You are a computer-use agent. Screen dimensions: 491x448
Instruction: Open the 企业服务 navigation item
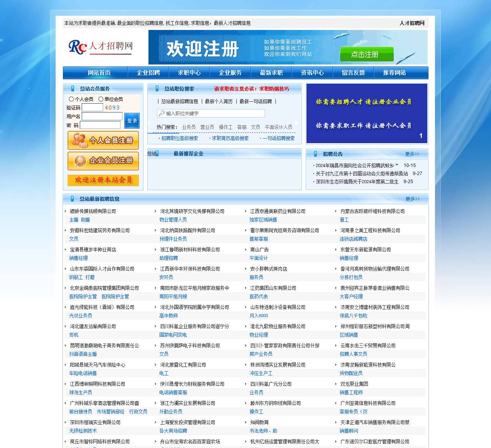pyautogui.click(x=230, y=73)
